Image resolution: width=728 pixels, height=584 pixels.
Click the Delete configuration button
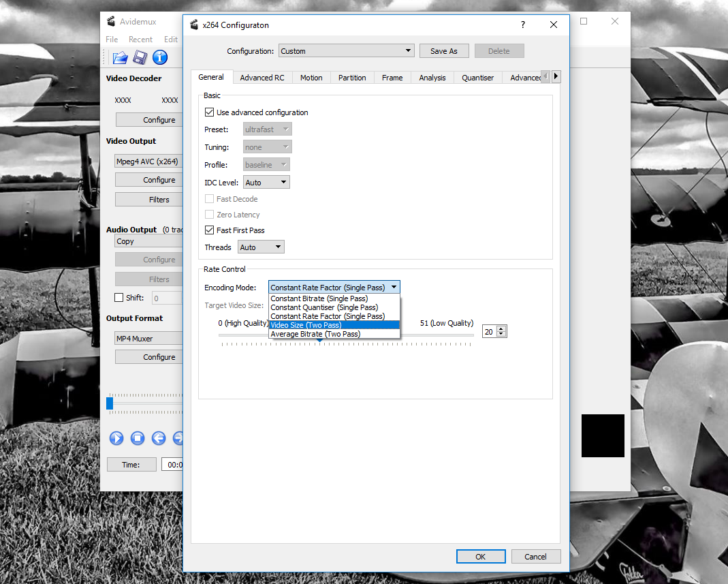click(x=499, y=51)
